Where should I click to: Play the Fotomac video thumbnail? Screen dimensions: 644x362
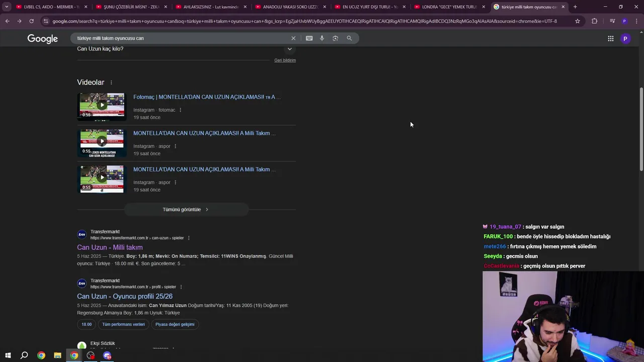pos(102,106)
